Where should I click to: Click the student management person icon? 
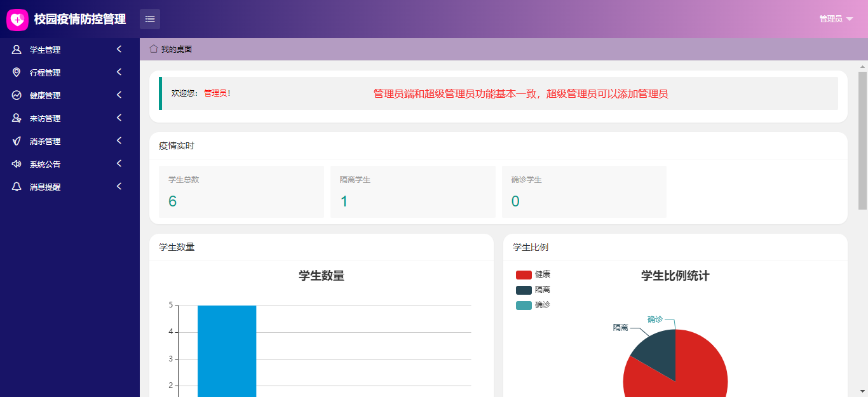(x=17, y=50)
